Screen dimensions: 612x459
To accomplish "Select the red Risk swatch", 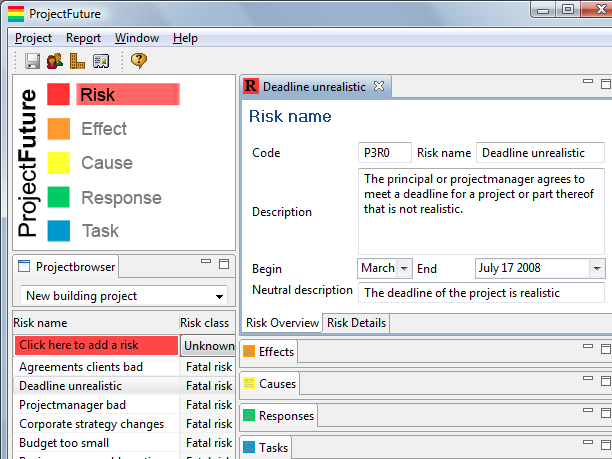I will point(59,94).
